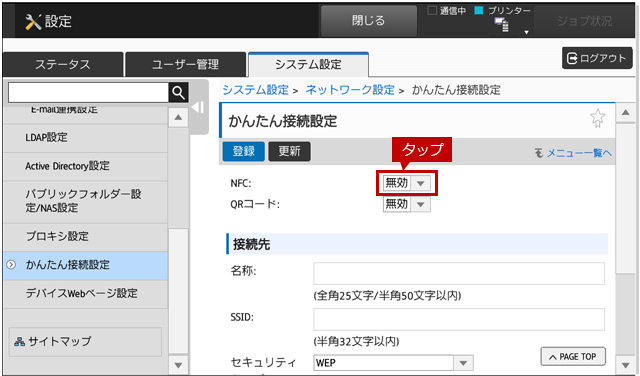Open パブリックフォルダー設定/NAS設定 in sidebar
Viewport: 640px width, 376px height.
85,201
